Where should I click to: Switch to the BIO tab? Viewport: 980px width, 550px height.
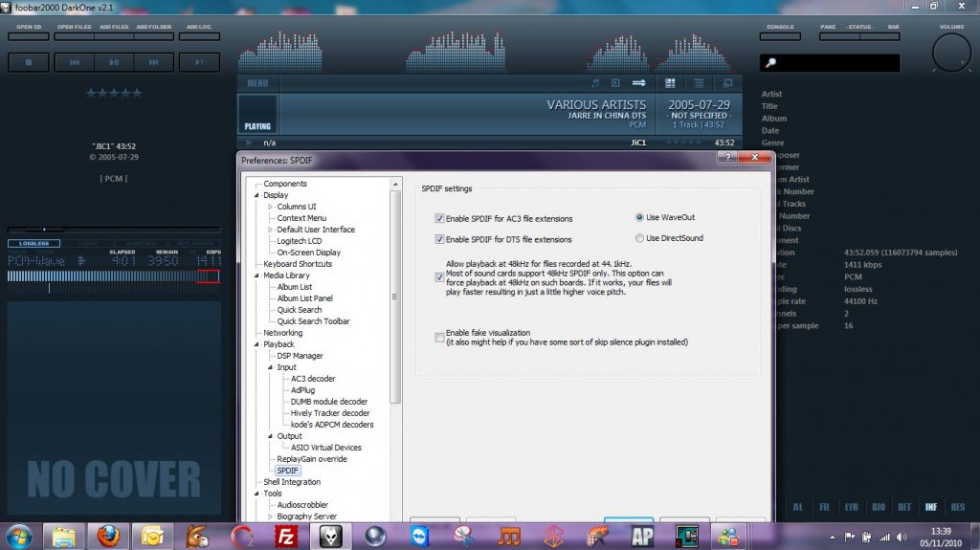(879, 507)
